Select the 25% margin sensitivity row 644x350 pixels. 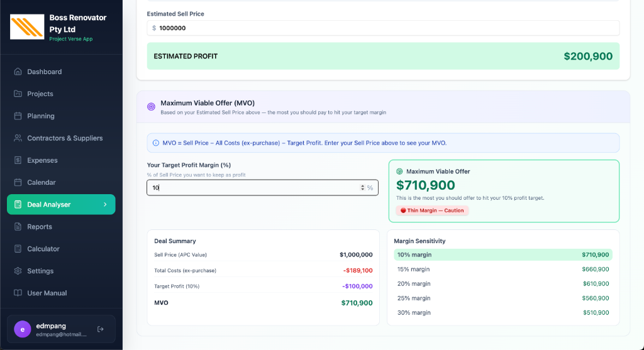click(x=503, y=298)
